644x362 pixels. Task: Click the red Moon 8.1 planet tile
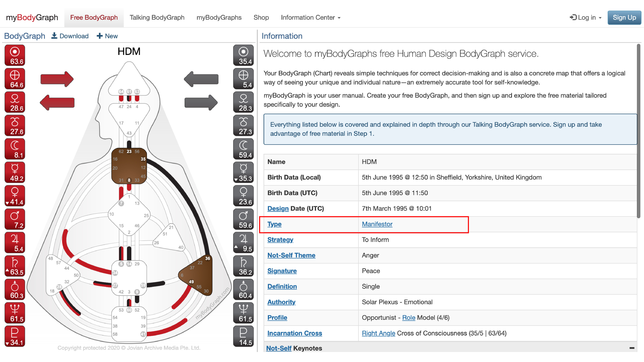[15, 149]
